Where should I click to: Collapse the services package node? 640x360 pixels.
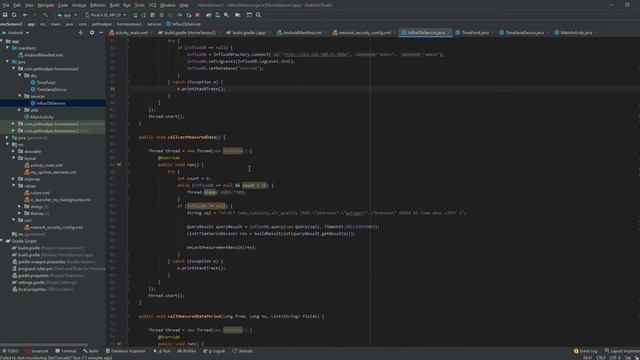20,96
